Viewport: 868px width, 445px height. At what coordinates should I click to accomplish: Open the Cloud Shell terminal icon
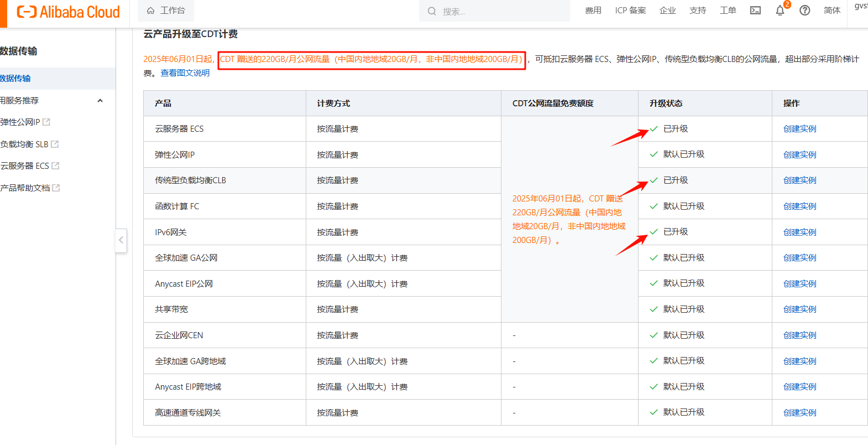click(x=755, y=11)
